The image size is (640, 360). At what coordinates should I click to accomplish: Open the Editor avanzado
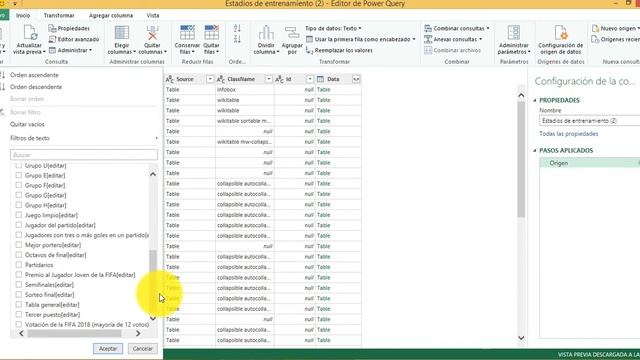click(74, 39)
